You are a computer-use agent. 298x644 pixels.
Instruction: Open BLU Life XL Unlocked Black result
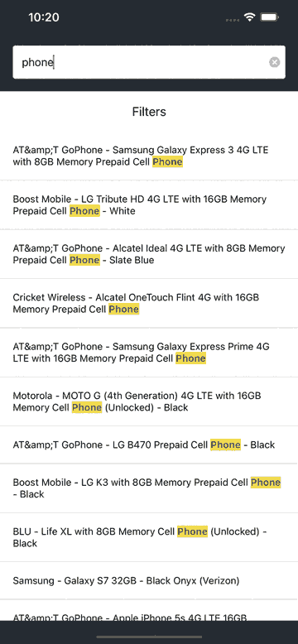(149, 537)
